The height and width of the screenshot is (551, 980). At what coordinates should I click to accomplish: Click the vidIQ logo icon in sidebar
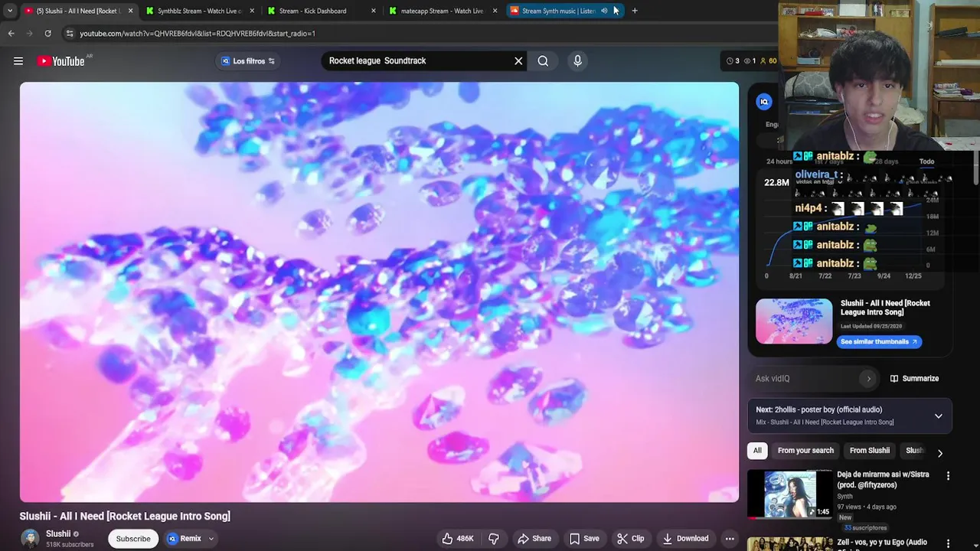tap(764, 102)
